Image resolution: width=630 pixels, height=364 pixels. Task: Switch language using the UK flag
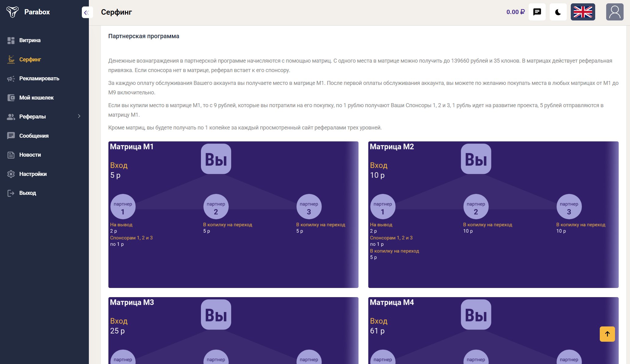click(583, 12)
